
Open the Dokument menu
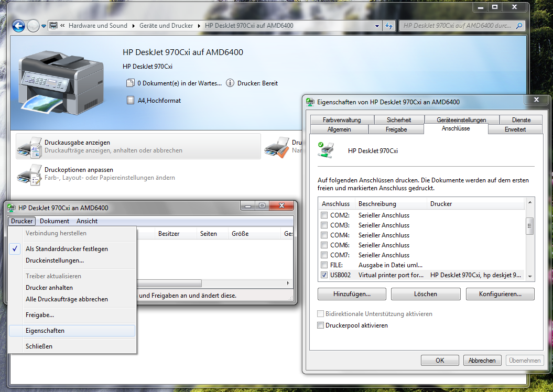click(55, 221)
